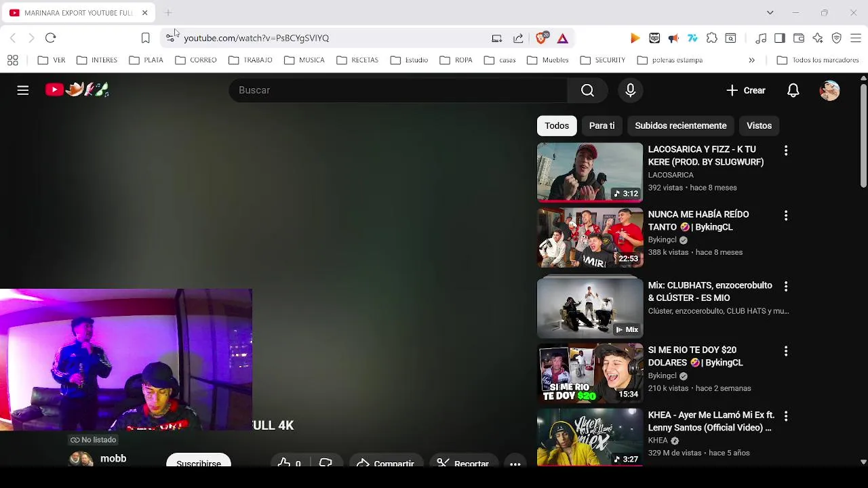Open Brave VPN shield icon
The width and height of the screenshot is (868, 488).
point(837,38)
